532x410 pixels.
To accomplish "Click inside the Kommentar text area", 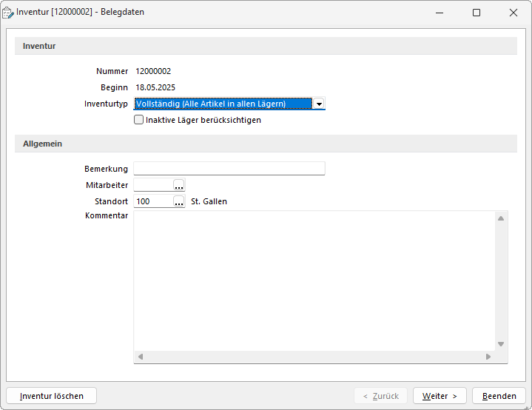I will tap(314, 281).
